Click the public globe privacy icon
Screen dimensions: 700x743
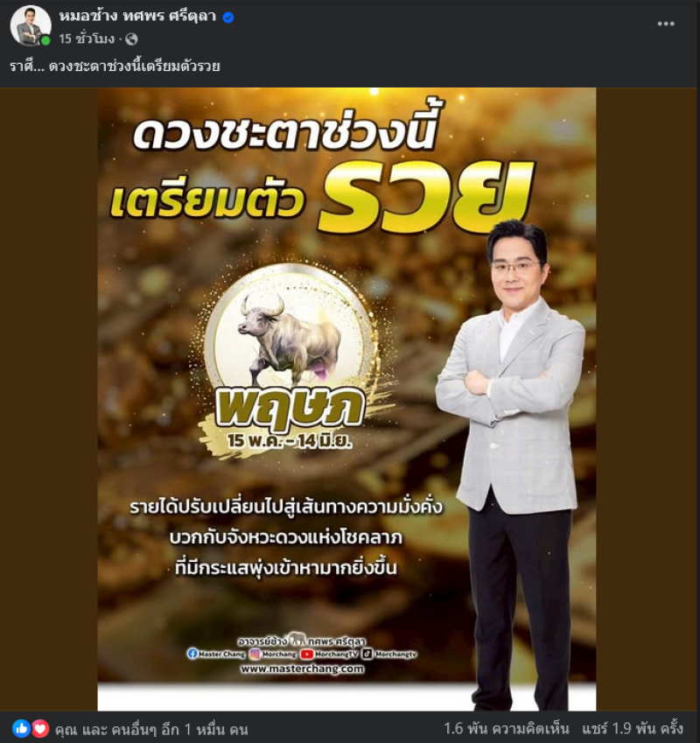(x=131, y=39)
